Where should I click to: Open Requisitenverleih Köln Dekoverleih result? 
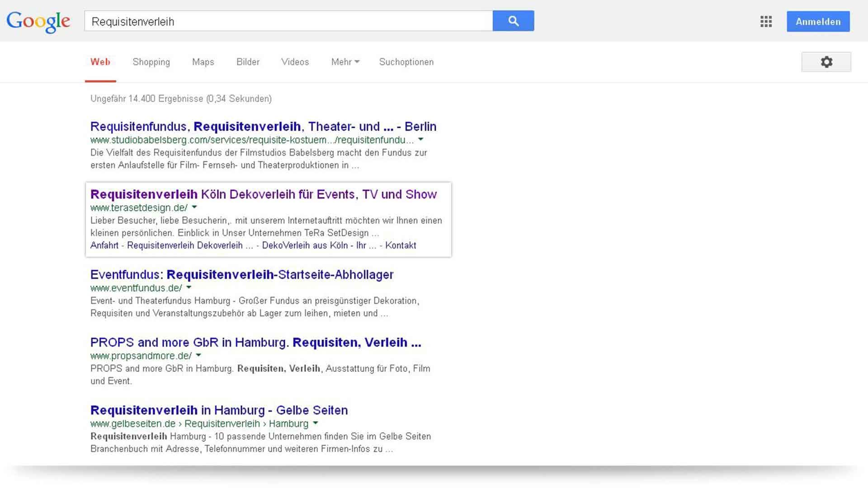pyautogui.click(x=263, y=194)
